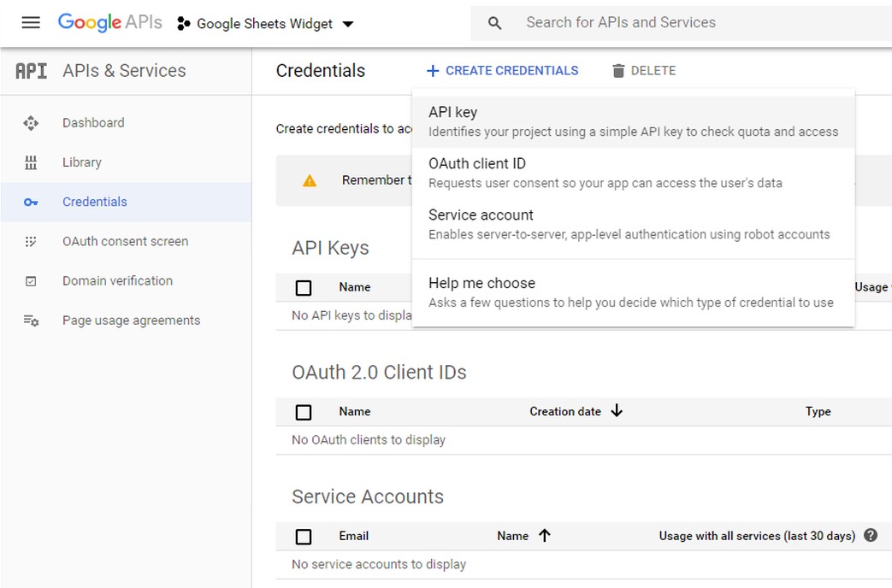Open Dashboard in the sidebar
Screen dimensions: 892x588
[x=93, y=123]
